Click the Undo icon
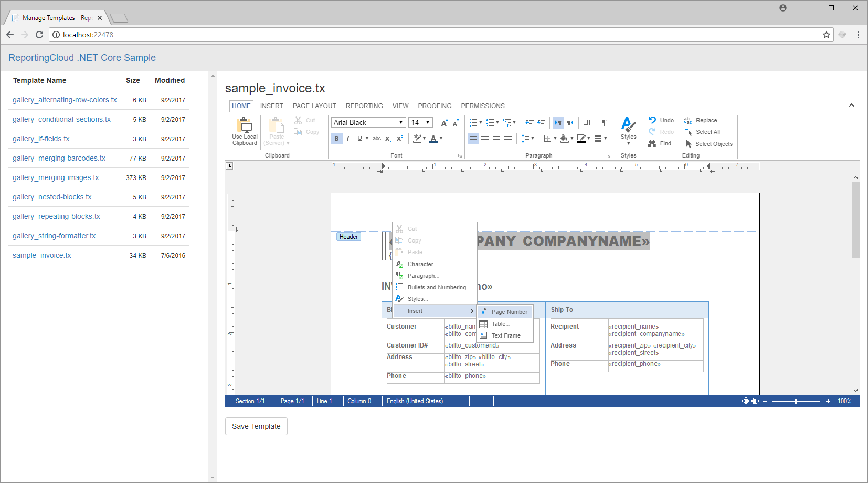The width and height of the screenshot is (868, 483). tap(652, 120)
